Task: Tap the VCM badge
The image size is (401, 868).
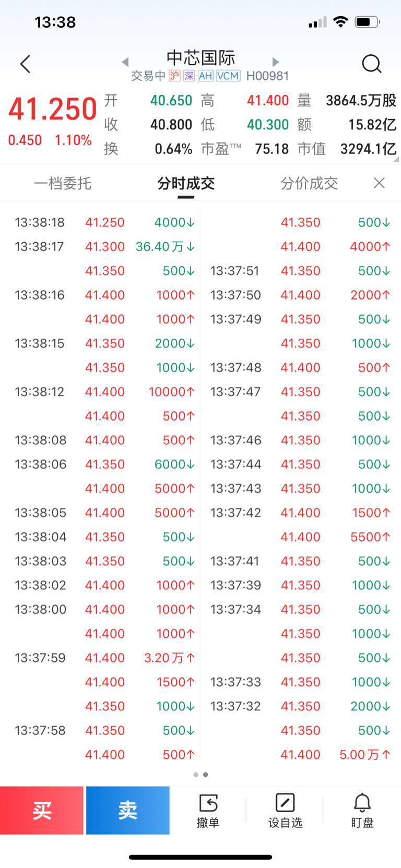Action: point(228,76)
